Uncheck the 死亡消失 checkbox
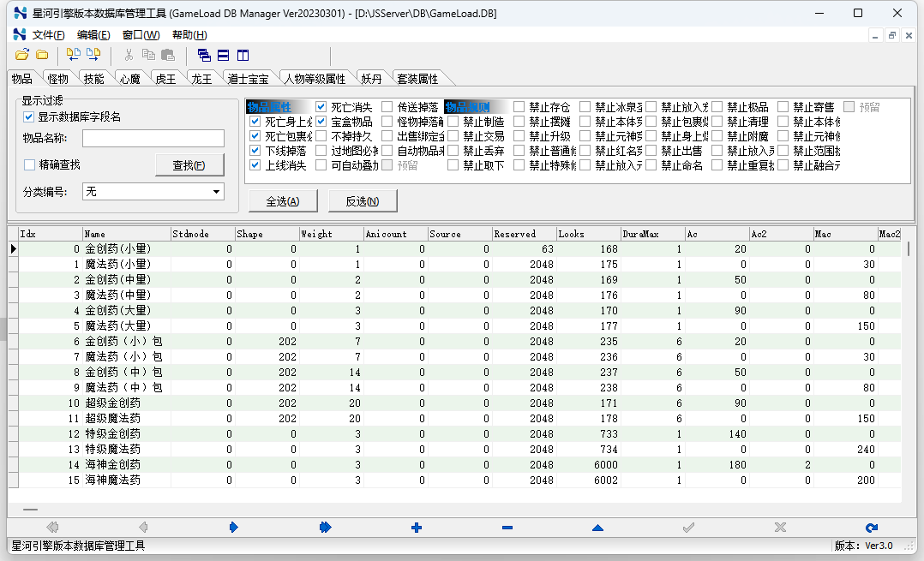The image size is (924, 561). pos(321,107)
